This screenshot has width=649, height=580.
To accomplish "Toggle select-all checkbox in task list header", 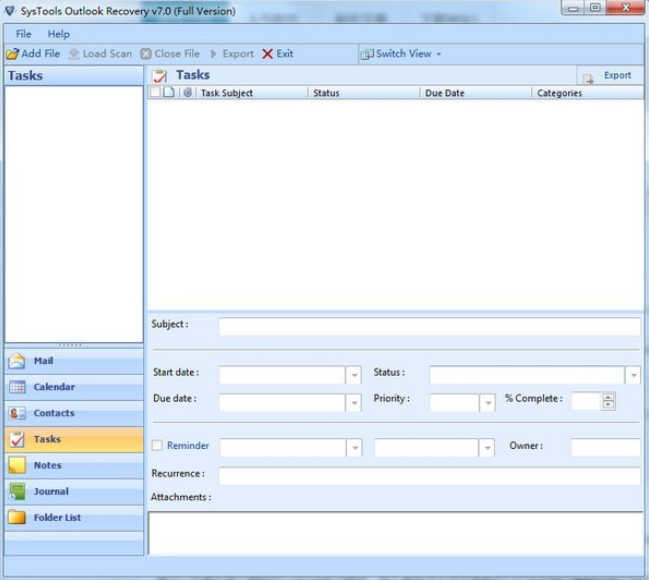I will pos(155,93).
